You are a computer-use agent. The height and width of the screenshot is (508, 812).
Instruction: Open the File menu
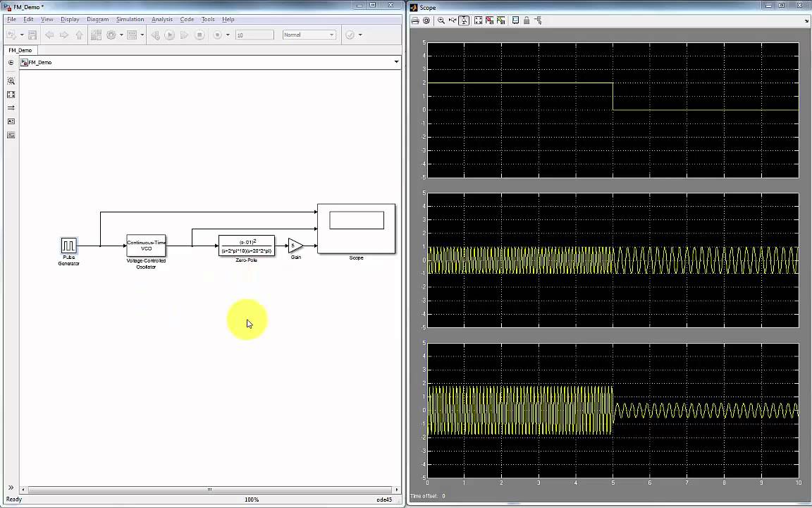click(11, 19)
